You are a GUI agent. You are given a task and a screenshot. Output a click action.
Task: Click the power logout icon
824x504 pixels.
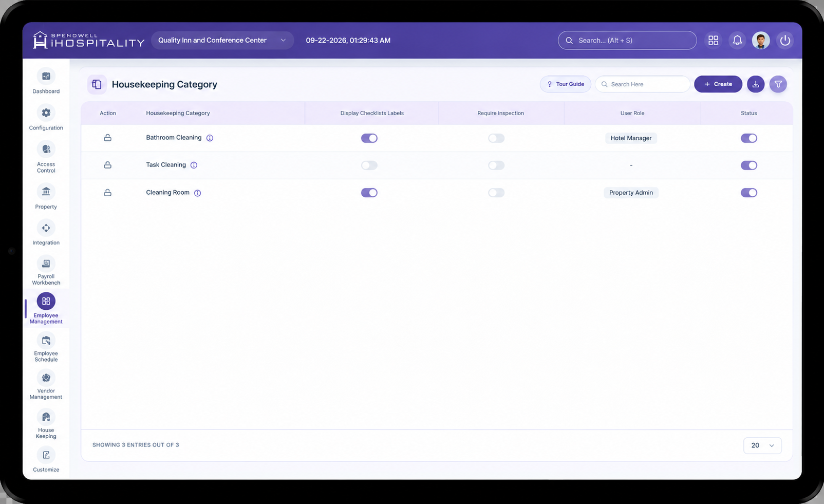click(785, 40)
